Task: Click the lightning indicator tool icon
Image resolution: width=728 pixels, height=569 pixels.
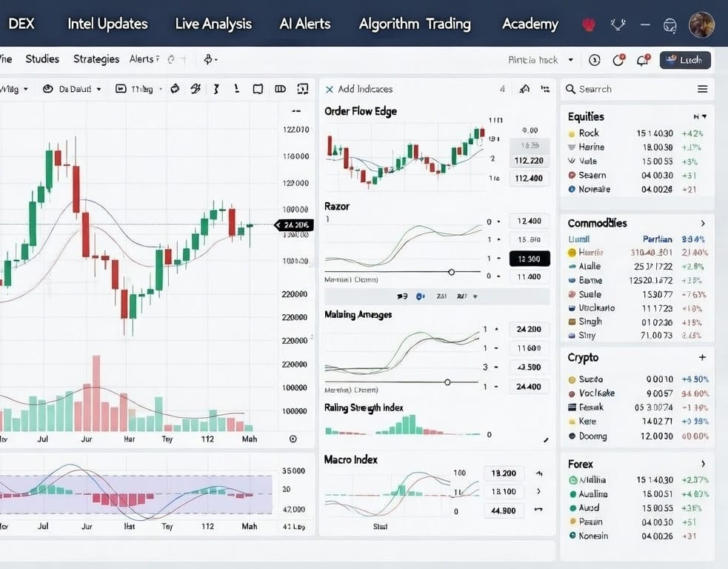Action: (196, 89)
